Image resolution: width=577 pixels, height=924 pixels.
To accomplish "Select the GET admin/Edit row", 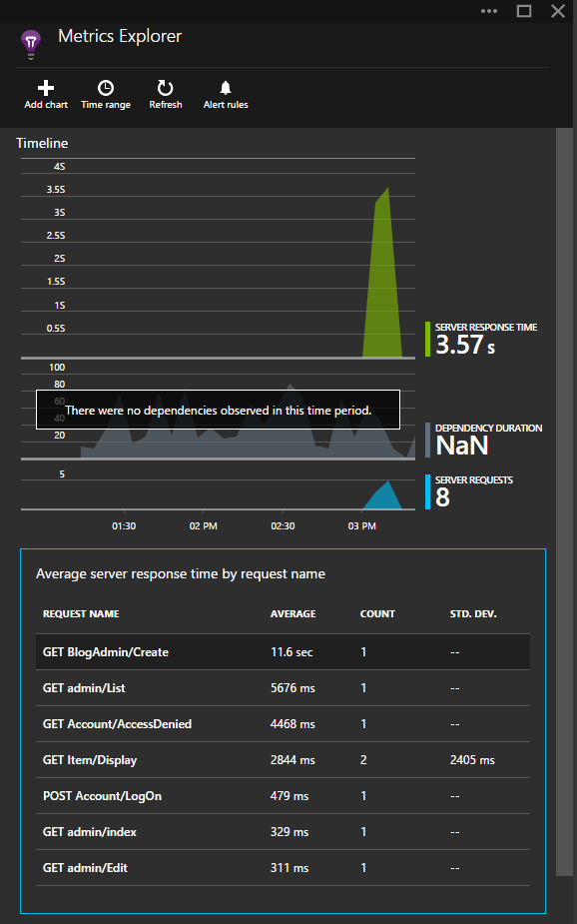I will point(283,867).
